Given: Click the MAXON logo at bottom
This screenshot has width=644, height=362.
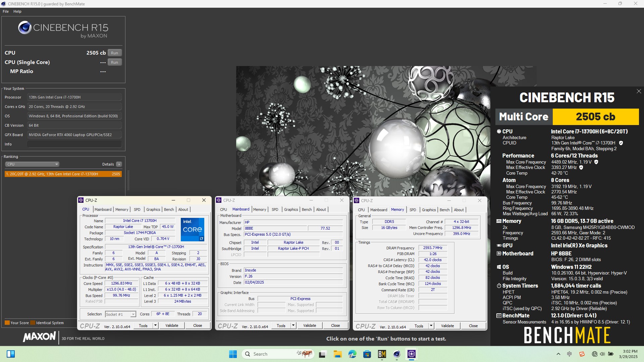Looking at the screenshot, I should point(39,337).
